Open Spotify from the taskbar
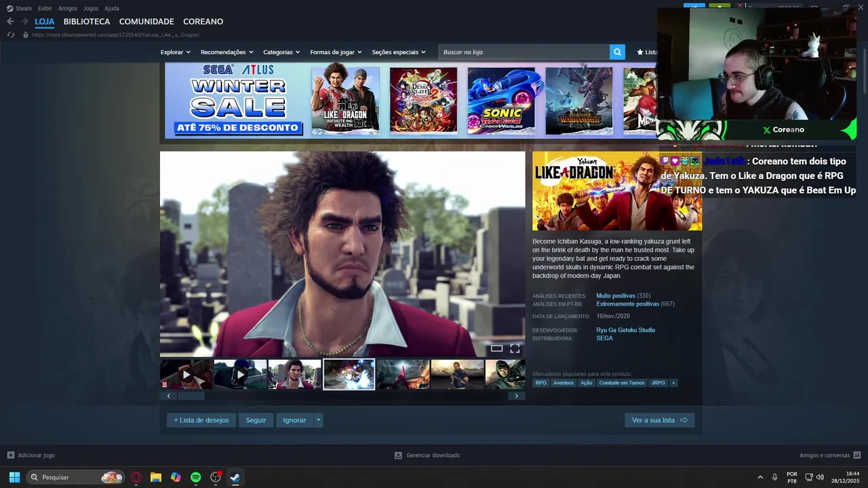Viewport: 868px width, 488px height. click(195, 477)
